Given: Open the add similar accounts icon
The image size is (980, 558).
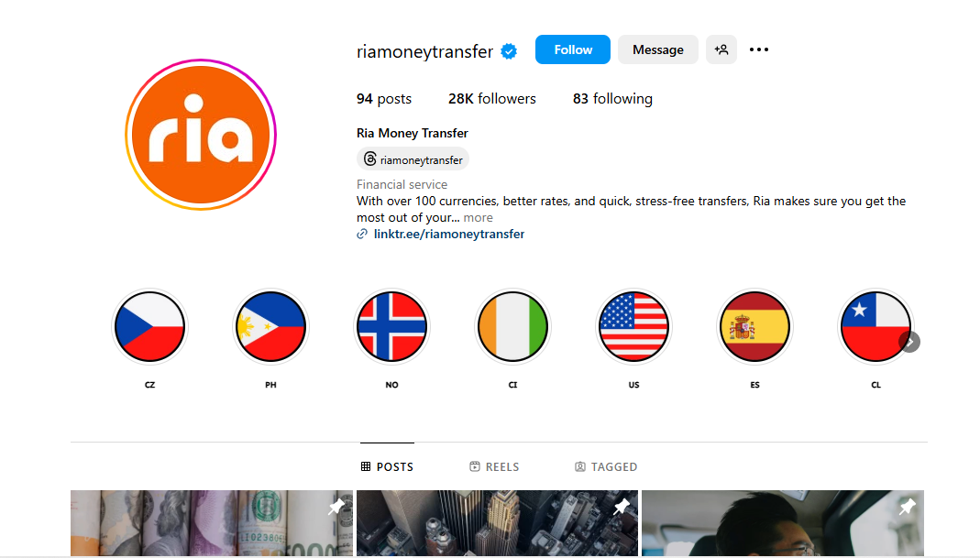Looking at the screenshot, I should coord(721,49).
